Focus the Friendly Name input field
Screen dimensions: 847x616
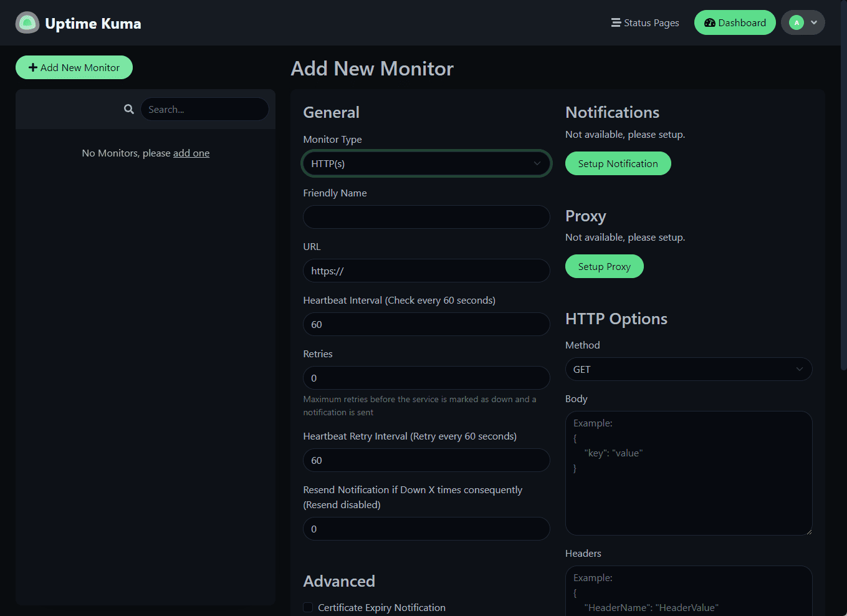tap(426, 217)
